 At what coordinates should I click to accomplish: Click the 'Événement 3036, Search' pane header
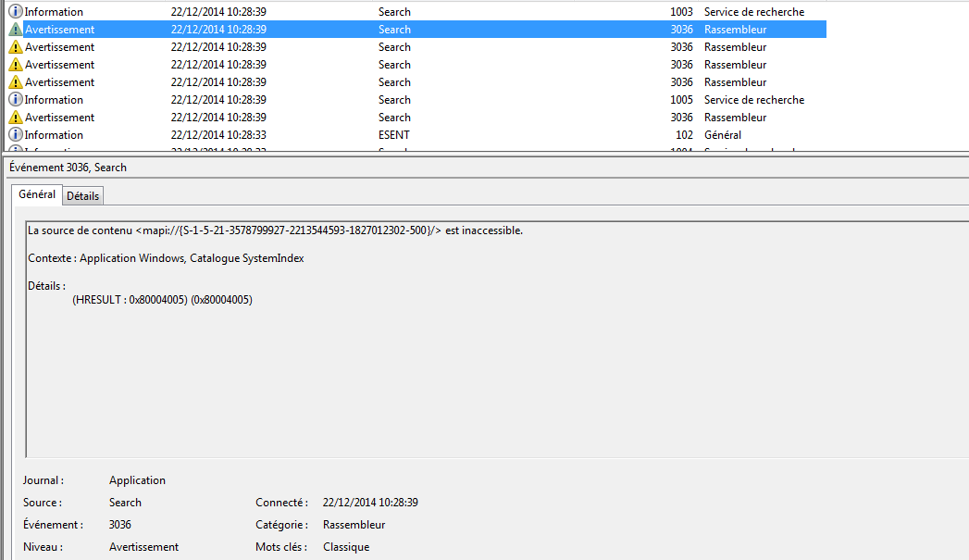(x=68, y=168)
